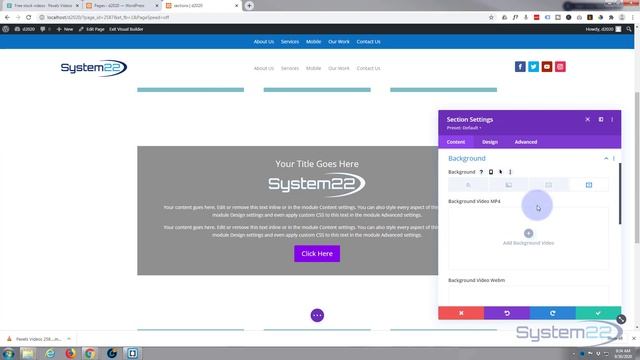This screenshot has width=640, height=360.
Task: Open Our Work in blue top bar
Action: click(339, 42)
